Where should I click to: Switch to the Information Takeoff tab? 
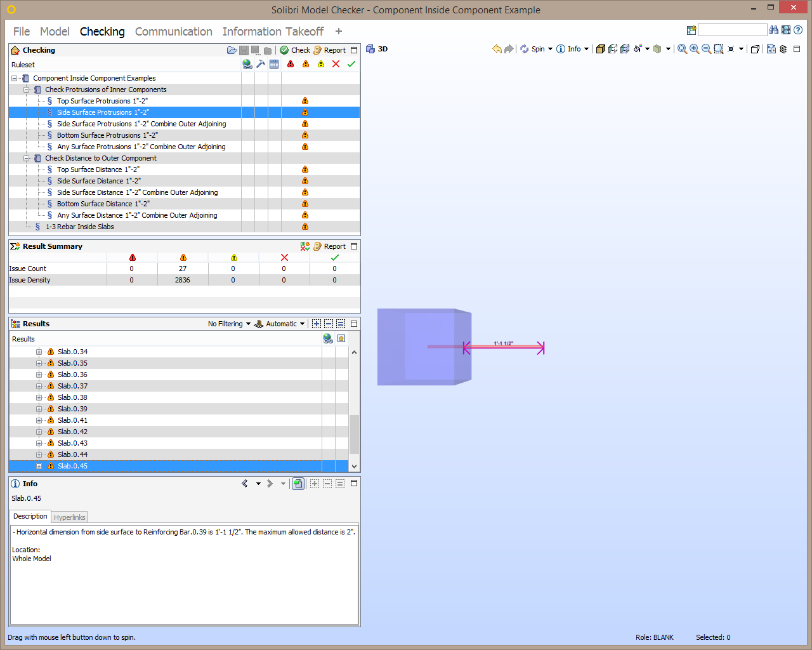pos(273,31)
